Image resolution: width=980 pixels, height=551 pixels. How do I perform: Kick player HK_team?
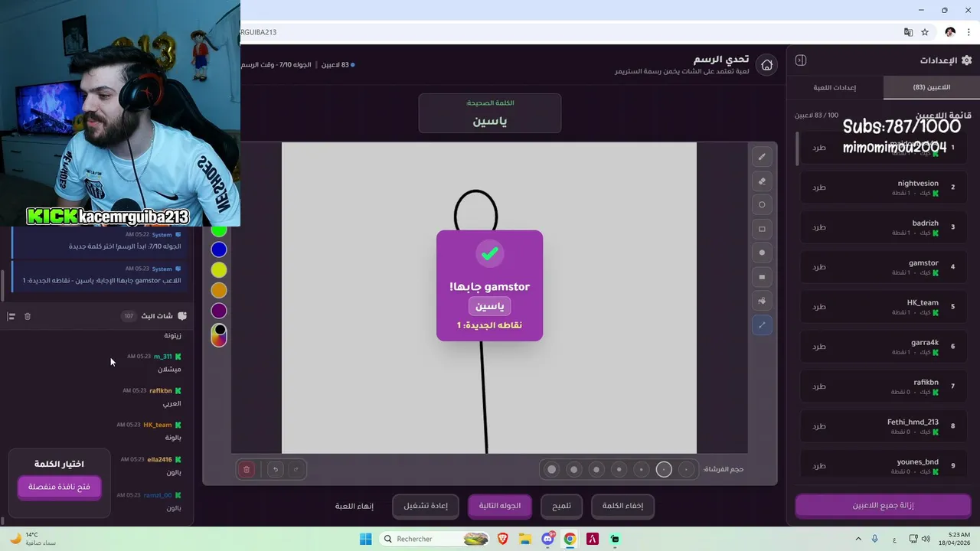(x=819, y=307)
